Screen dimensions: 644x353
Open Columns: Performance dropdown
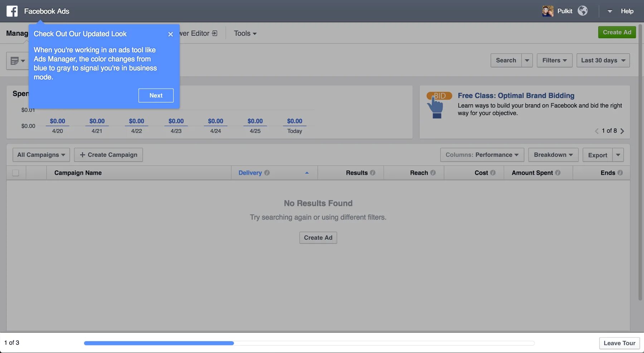(482, 155)
